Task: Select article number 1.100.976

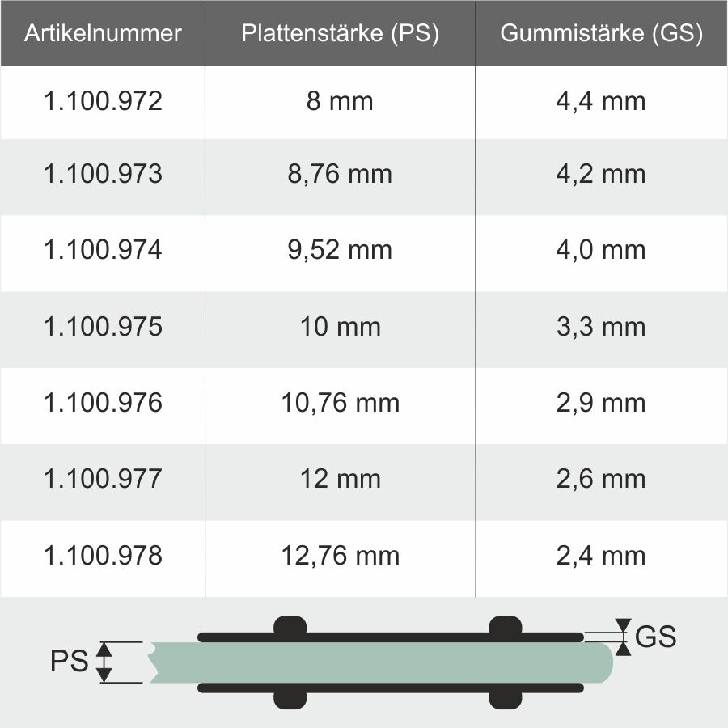Action: click(x=103, y=403)
